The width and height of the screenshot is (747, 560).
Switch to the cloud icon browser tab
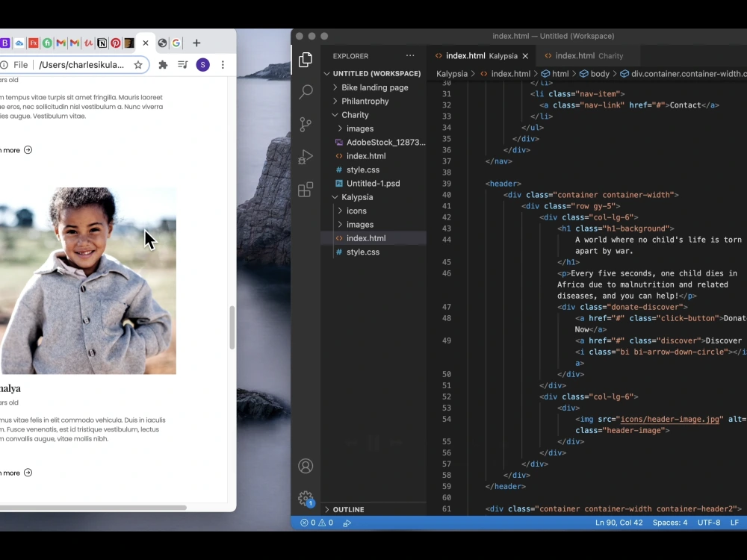pos(19,43)
